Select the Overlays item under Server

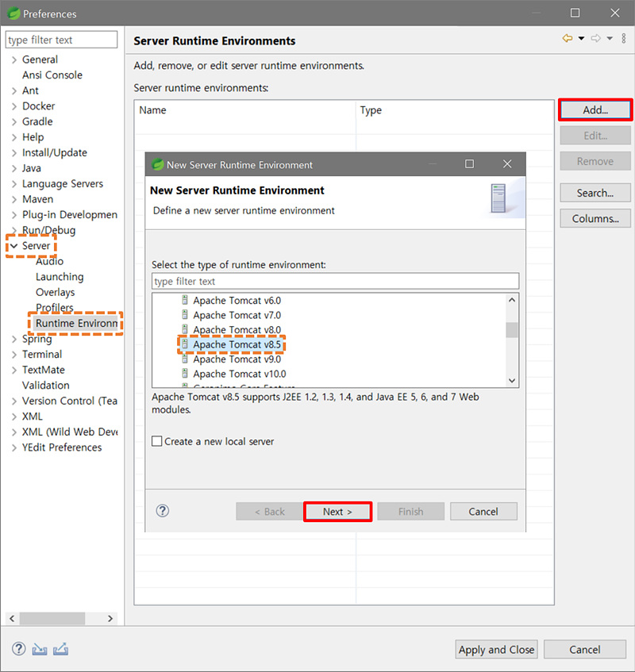click(x=56, y=292)
